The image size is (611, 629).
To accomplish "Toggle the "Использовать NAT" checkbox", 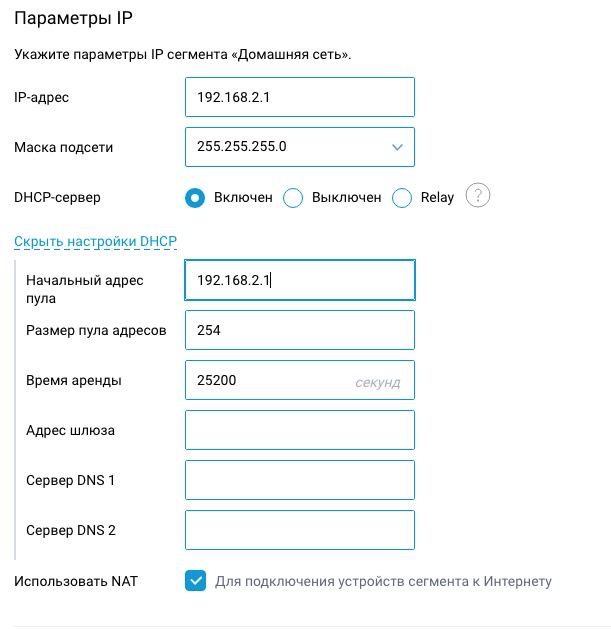I will [x=196, y=581].
